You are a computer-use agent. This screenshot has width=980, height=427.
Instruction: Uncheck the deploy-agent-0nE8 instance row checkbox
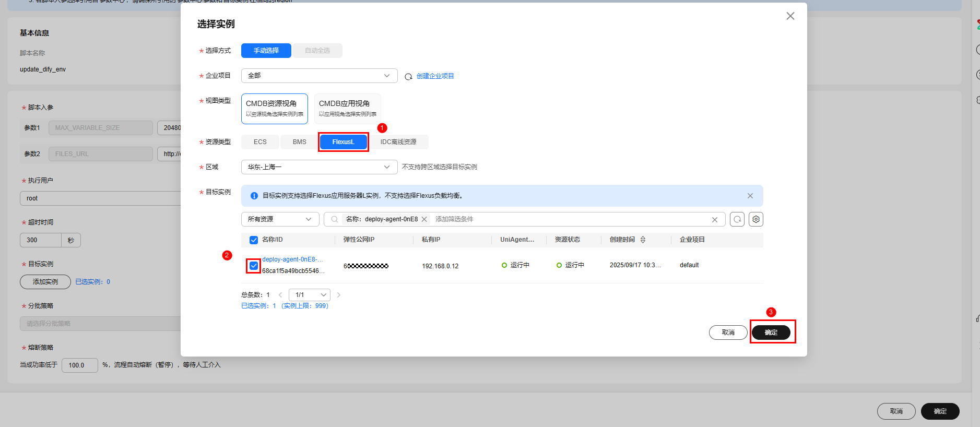coord(254,266)
